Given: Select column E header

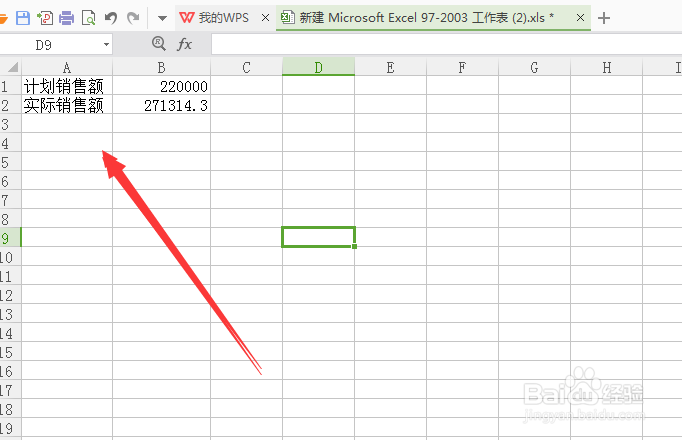Looking at the screenshot, I should click(391, 67).
